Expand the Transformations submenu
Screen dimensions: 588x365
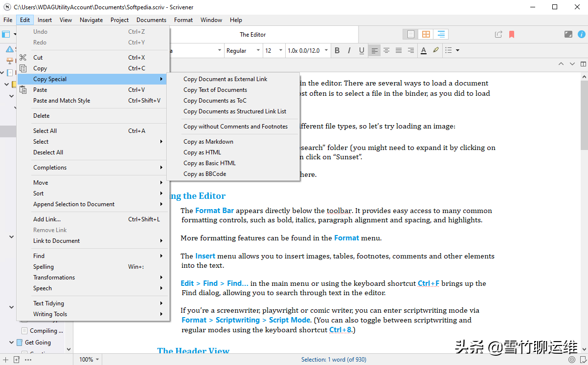(93, 278)
